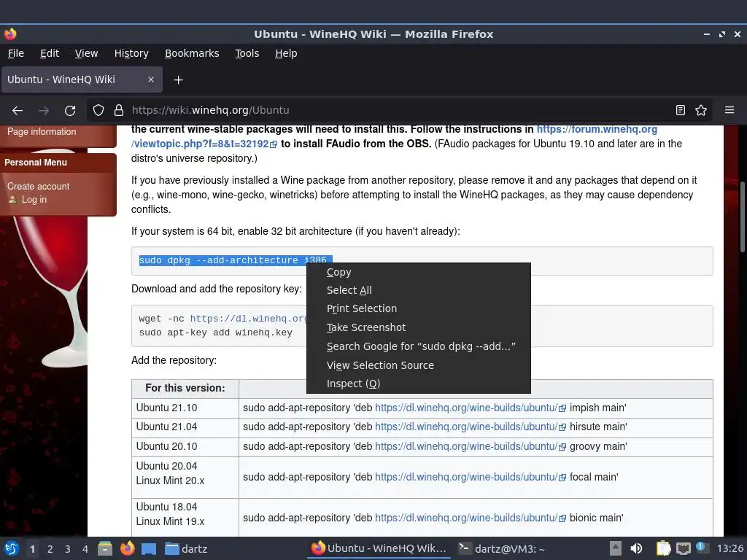This screenshot has height=560, width=747.
Task: Open the View menu
Action: tap(86, 53)
